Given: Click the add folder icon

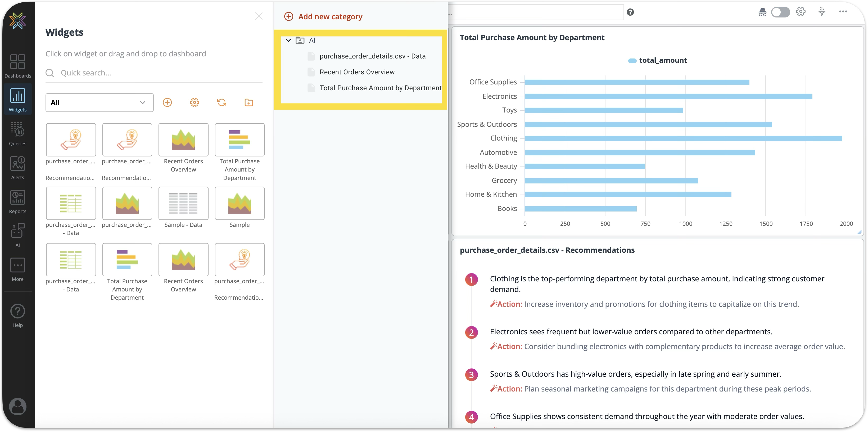Looking at the screenshot, I should 249,102.
